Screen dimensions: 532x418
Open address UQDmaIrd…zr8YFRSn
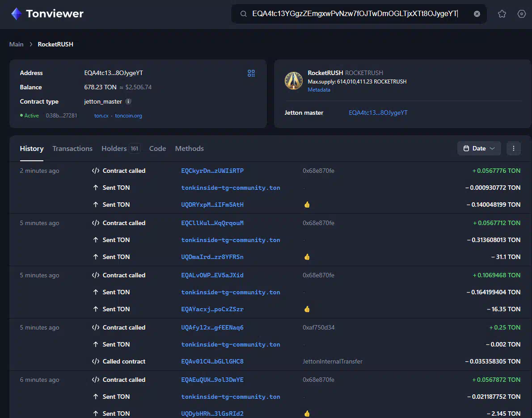pos(212,257)
